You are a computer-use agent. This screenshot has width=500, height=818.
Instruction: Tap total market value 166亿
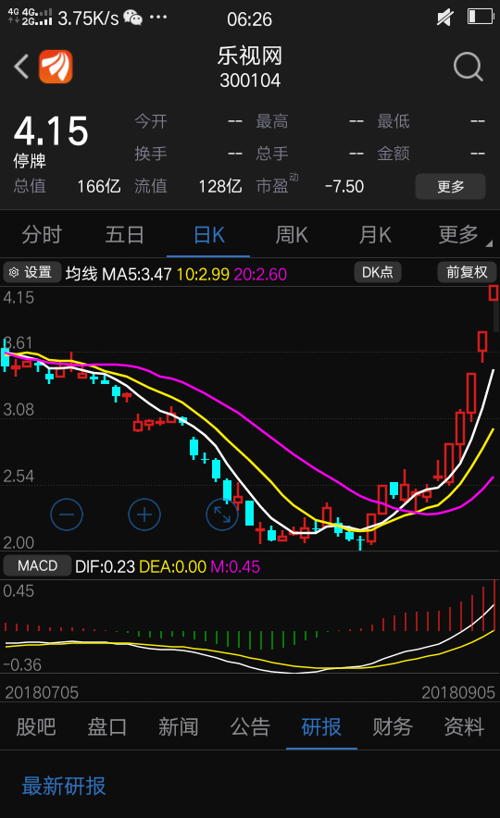[x=99, y=186]
